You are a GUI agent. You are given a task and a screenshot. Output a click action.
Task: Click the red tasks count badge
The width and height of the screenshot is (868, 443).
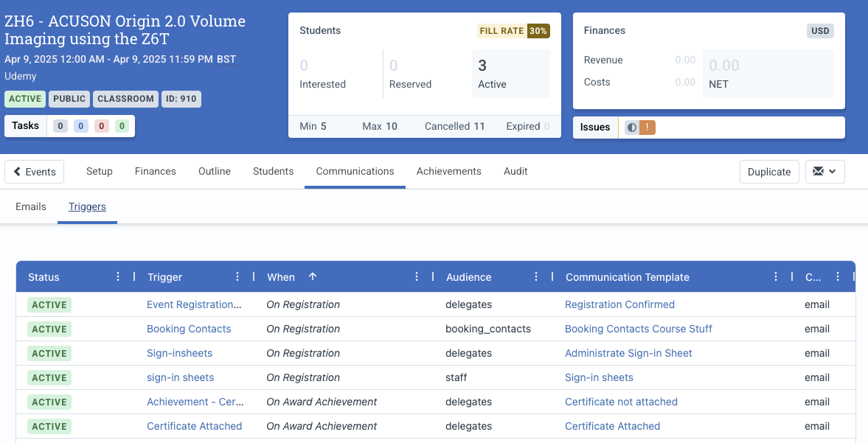(x=101, y=126)
